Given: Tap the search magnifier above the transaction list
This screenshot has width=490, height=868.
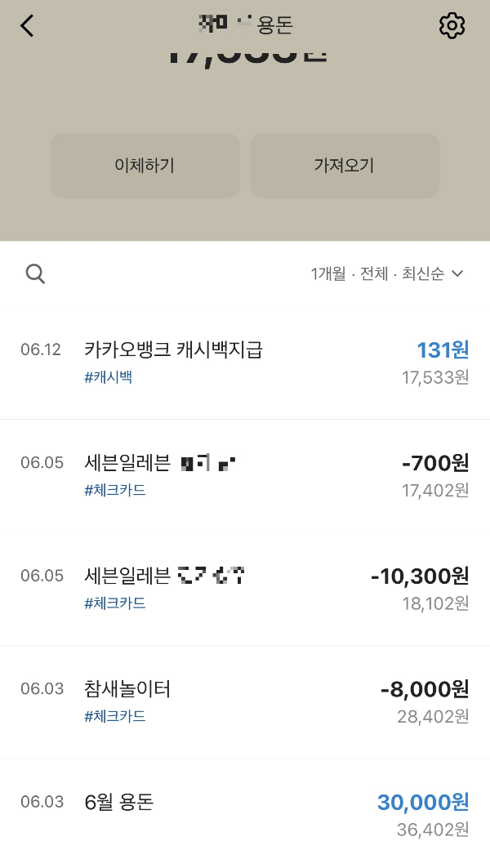Looking at the screenshot, I should [35, 274].
